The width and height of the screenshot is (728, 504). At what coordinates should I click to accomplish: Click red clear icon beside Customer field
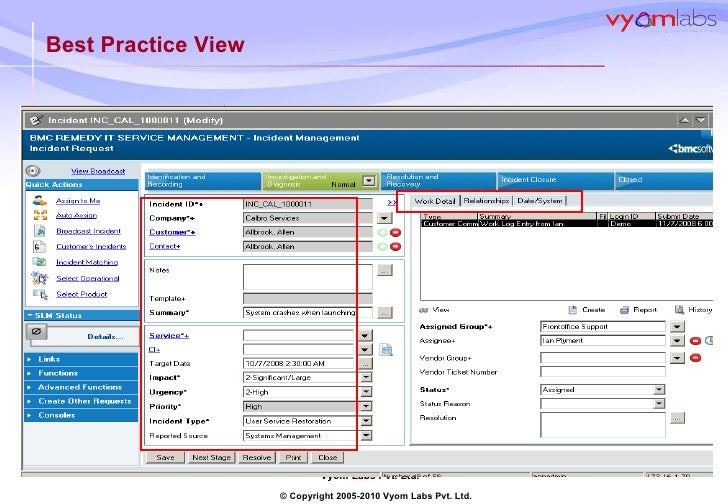pyautogui.click(x=396, y=233)
